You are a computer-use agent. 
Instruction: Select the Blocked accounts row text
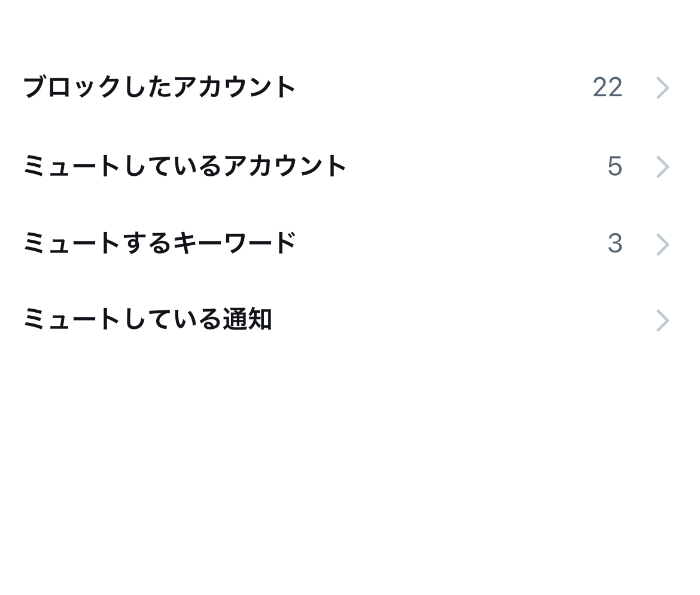coord(160,87)
